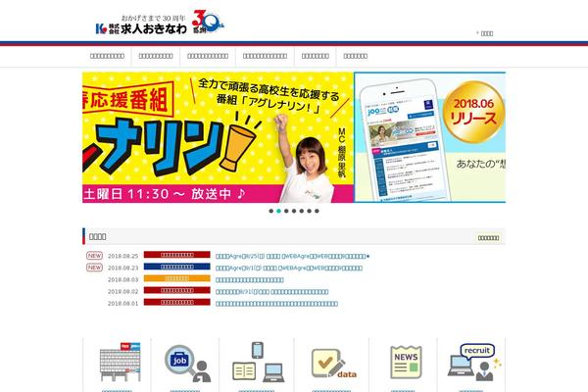Click blue category badge on 2018.08.23 row
Image resolution: width=588 pixels, height=392 pixels.
pos(177,267)
